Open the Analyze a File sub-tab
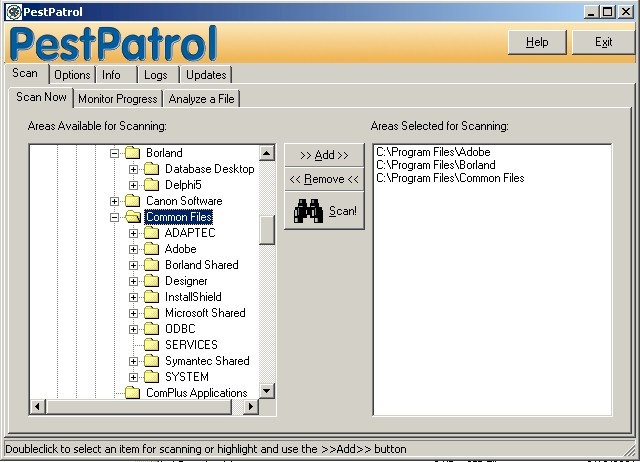 [202, 99]
